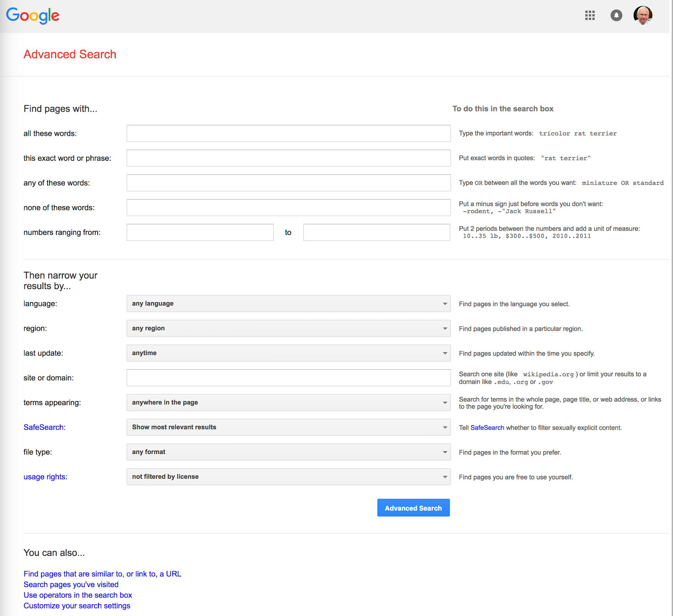Screen dimensions: 673x616
Task: Open the SafeSearch filter dropdown
Action: pyautogui.click(x=288, y=427)
